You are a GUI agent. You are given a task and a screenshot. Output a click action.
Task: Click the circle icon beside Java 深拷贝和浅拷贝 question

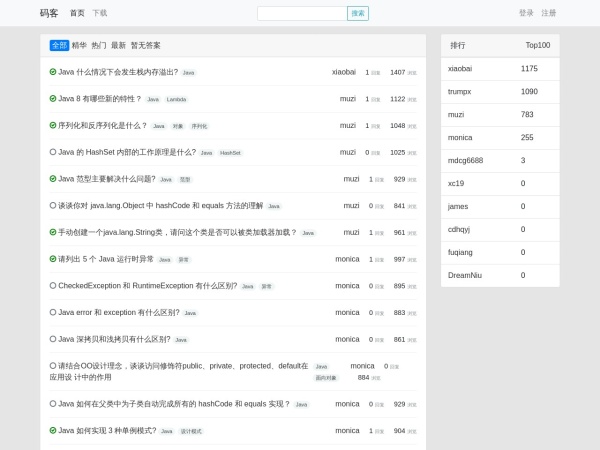tap(53, 339)
